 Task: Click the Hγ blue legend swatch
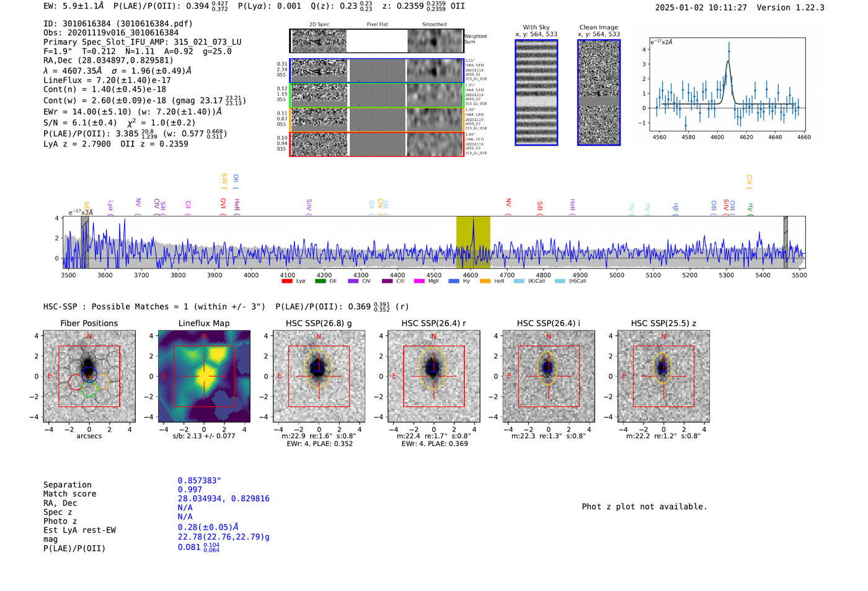tap(454, 282)
